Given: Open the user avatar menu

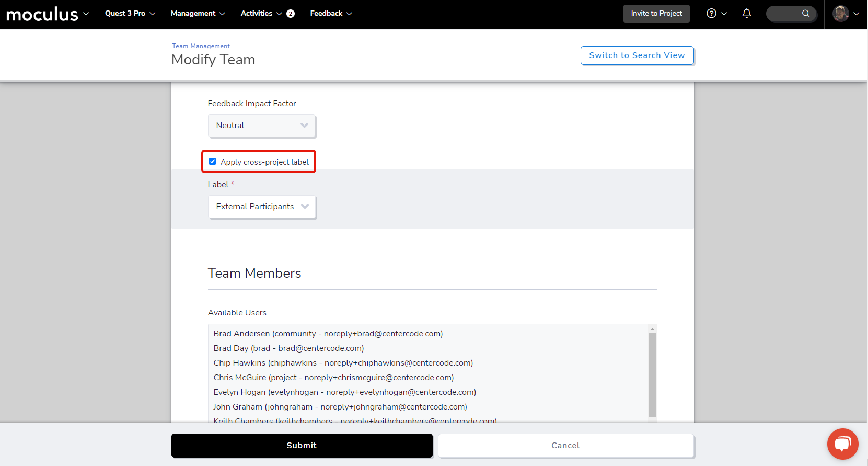Looking at the screenshot, I should click(x=841, y=14).
